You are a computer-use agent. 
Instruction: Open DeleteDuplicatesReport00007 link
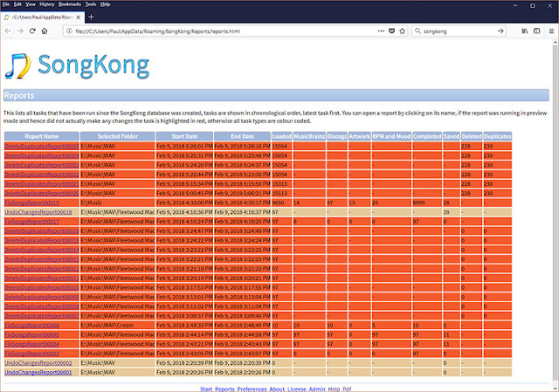click(x=42, y=316)
